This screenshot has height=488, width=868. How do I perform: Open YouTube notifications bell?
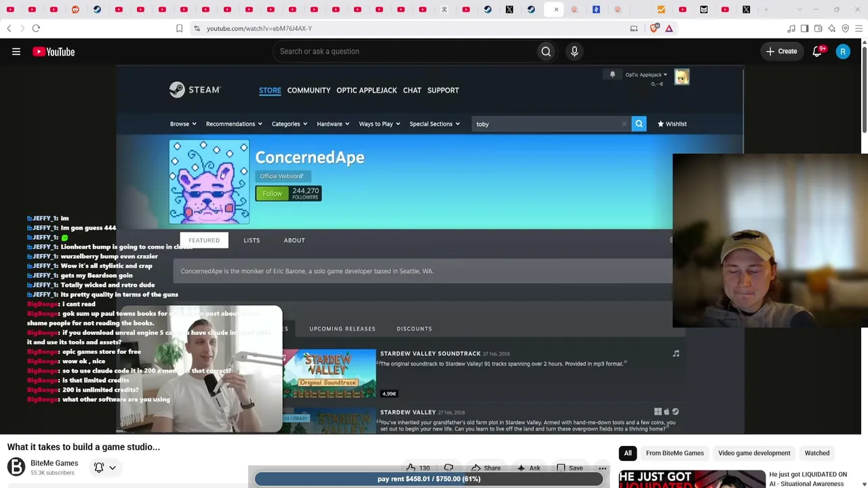[818, 52]
